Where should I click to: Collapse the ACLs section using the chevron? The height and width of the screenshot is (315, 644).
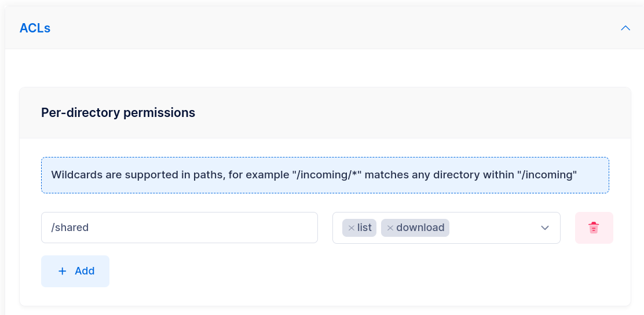click(625, 28)
